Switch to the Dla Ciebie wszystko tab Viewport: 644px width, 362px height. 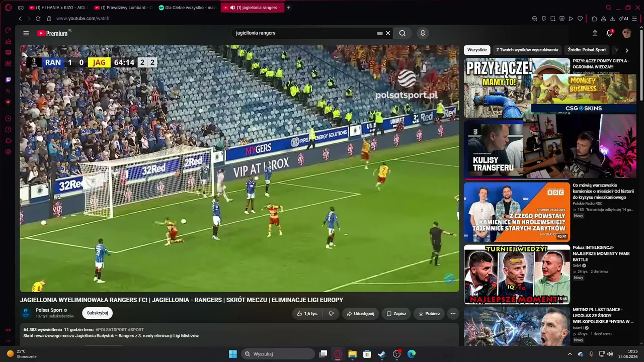187,8
